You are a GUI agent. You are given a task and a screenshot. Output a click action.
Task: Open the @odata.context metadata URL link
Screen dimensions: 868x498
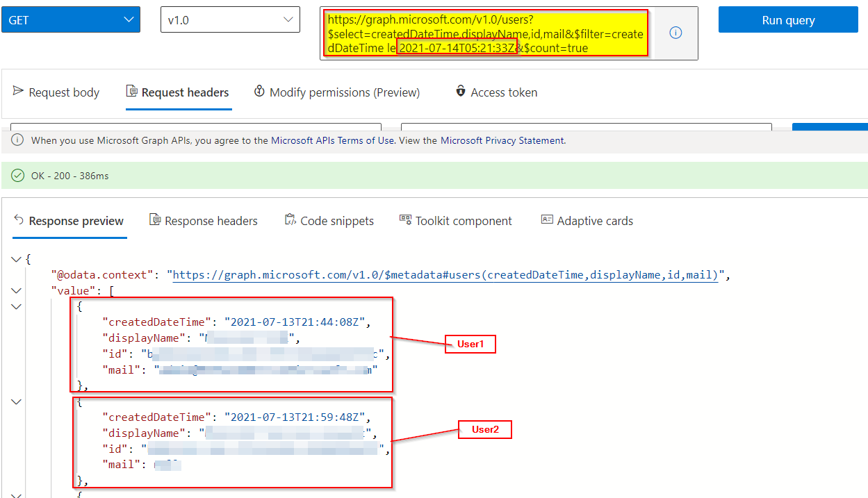point(445,275)
